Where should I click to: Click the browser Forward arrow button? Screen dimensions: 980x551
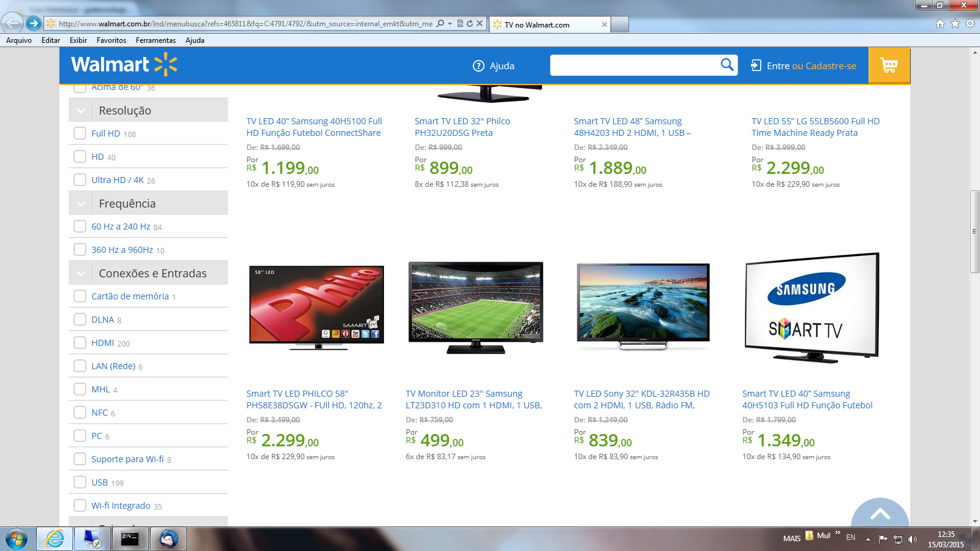tap(34, 23)
